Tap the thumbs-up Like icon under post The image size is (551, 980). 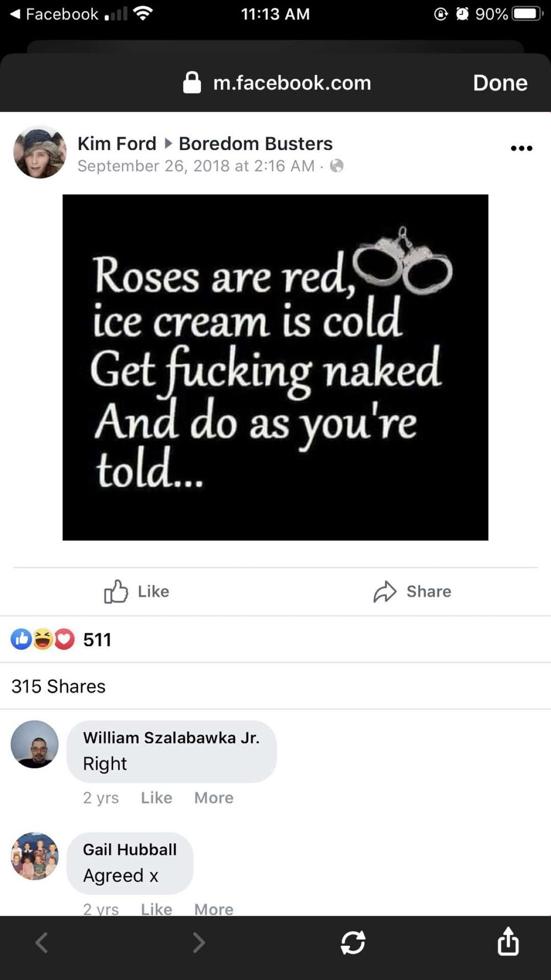point(116,591)
